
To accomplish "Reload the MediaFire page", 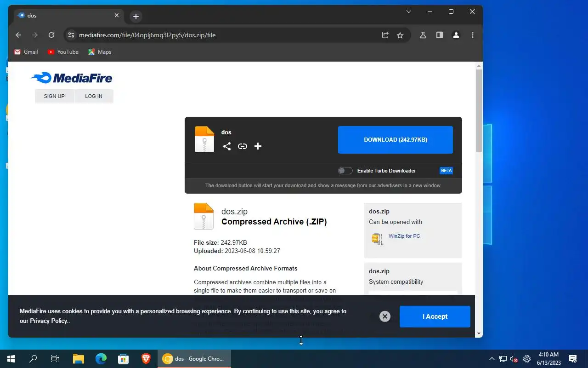I will (x=51, y=35).
